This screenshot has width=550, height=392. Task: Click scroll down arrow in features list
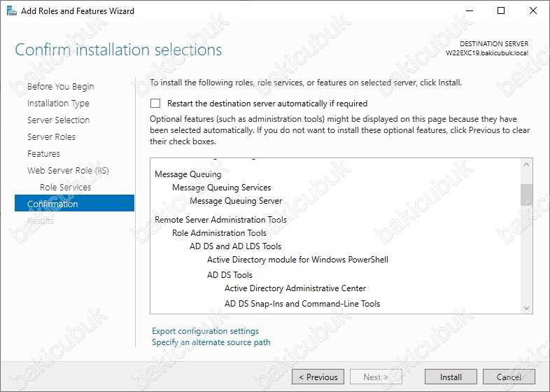(x=526, y=308)
